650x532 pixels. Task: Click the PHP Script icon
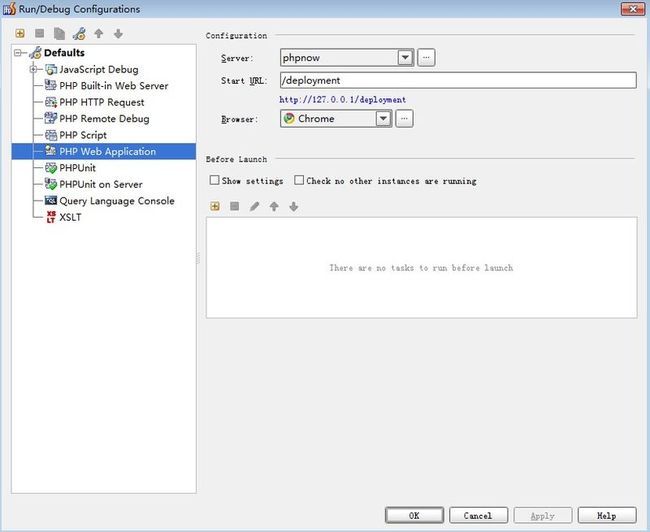(51, 135)
